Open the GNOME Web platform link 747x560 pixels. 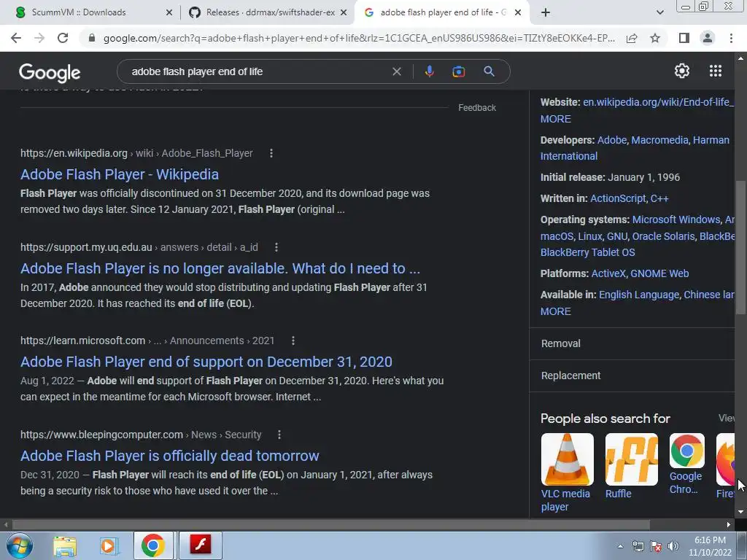point(659,274)
